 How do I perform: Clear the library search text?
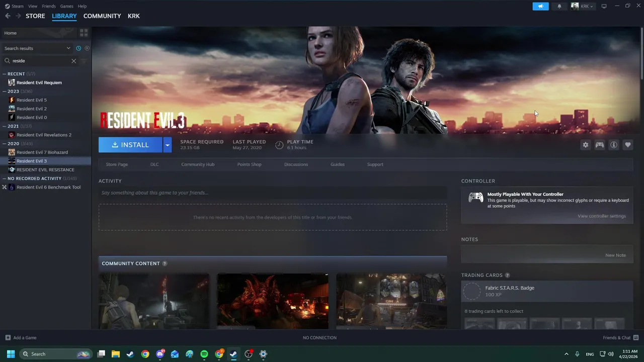point(73,61)
